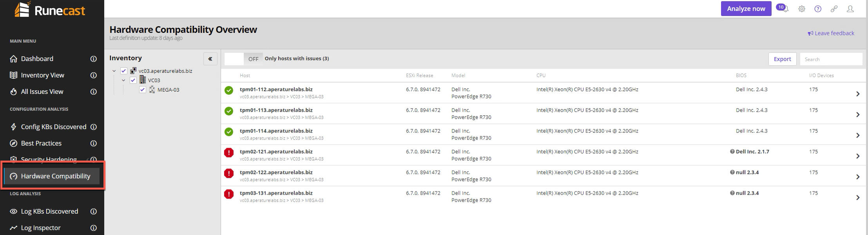Click info icon next to Config KBs Discovered
Screen dimensions: 868x235
tap(94, 127)
